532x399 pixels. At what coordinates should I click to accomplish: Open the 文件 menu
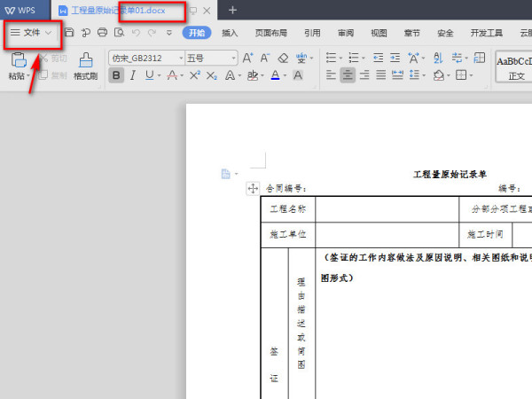[31, 33]
